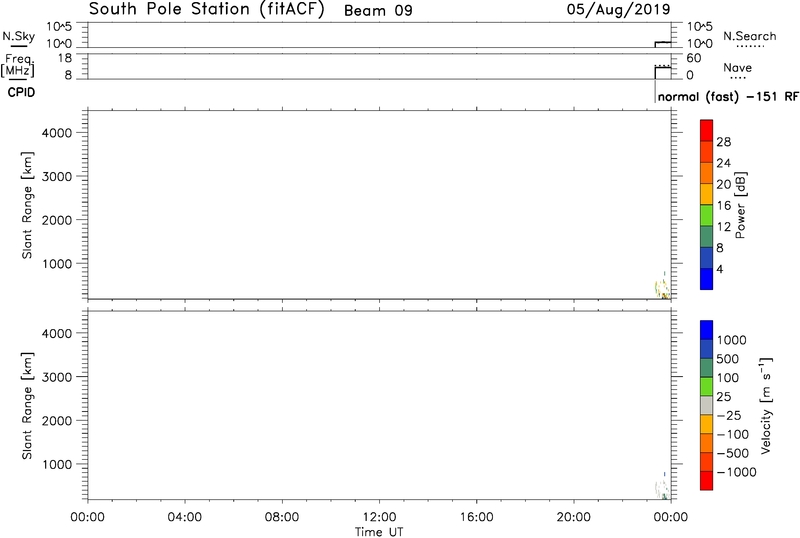
Task: Select the red bottom segment of Velocity colorbar
Action: (x=707, y=481)
